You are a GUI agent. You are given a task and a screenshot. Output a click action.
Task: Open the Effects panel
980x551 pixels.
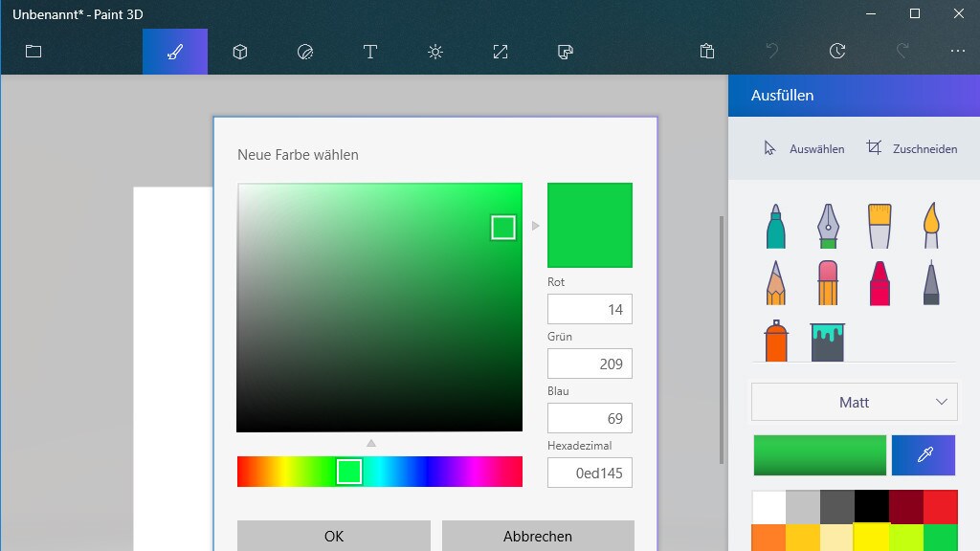click(434, 52)
